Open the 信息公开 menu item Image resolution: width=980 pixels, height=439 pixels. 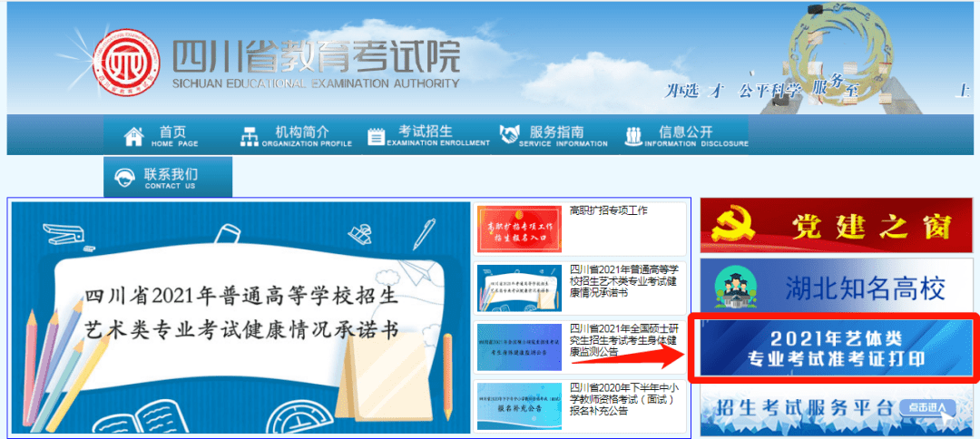click(x=686, y=135)
